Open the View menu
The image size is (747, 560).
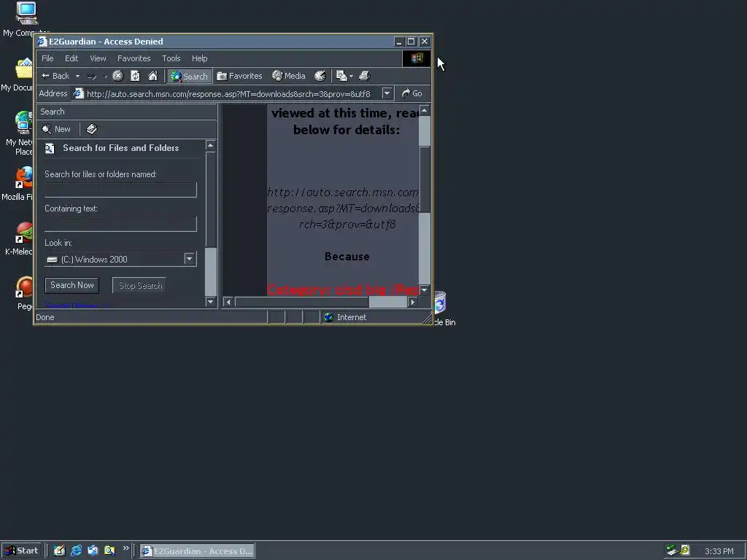pyautogui.click(x=98, y=58)
